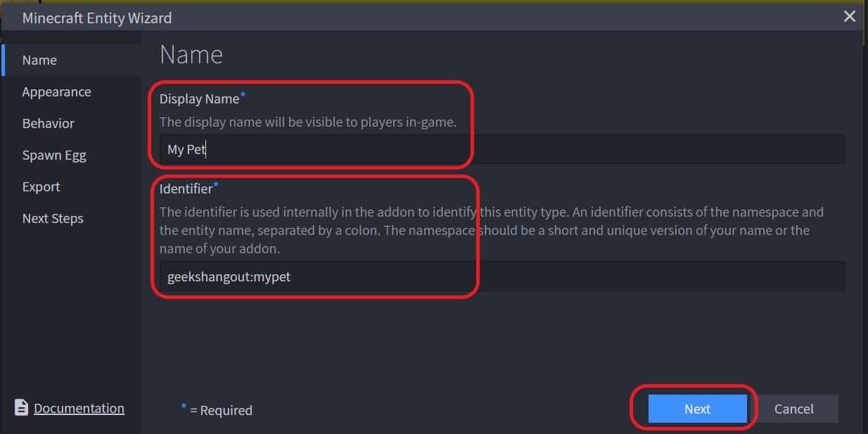Switch to the Behavior step
This screenshot has height=434, width=868.
point(48,123)
